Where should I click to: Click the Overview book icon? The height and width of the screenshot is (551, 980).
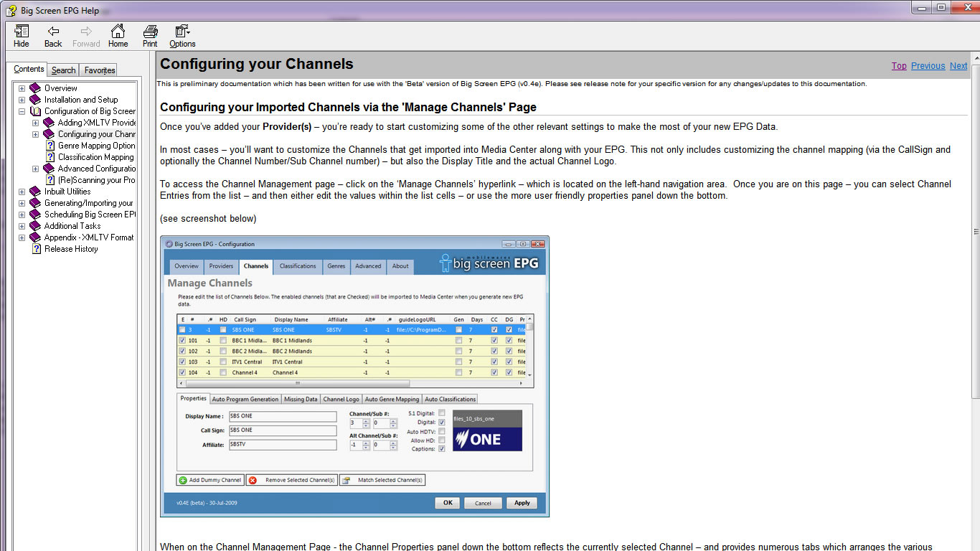pyautogui.click(x=35, y=88)
